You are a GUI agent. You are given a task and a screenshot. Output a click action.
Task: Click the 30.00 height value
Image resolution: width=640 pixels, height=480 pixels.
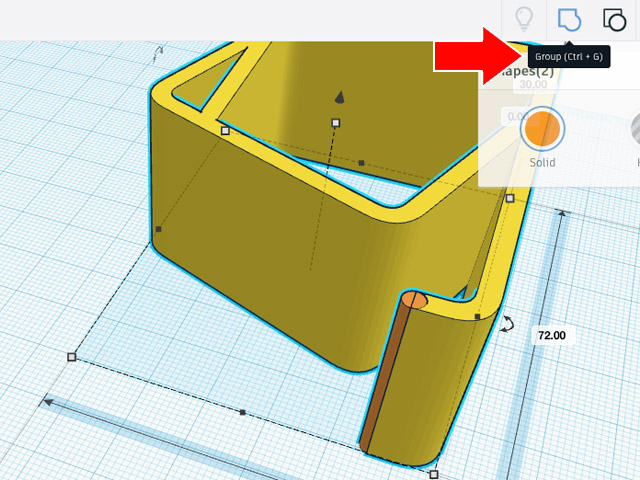click(530, 85)
